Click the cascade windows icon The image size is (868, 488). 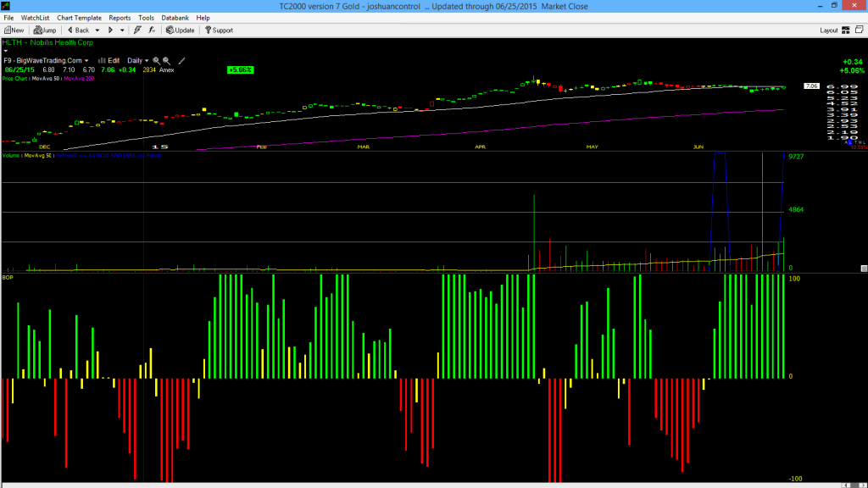pos(860,30)
